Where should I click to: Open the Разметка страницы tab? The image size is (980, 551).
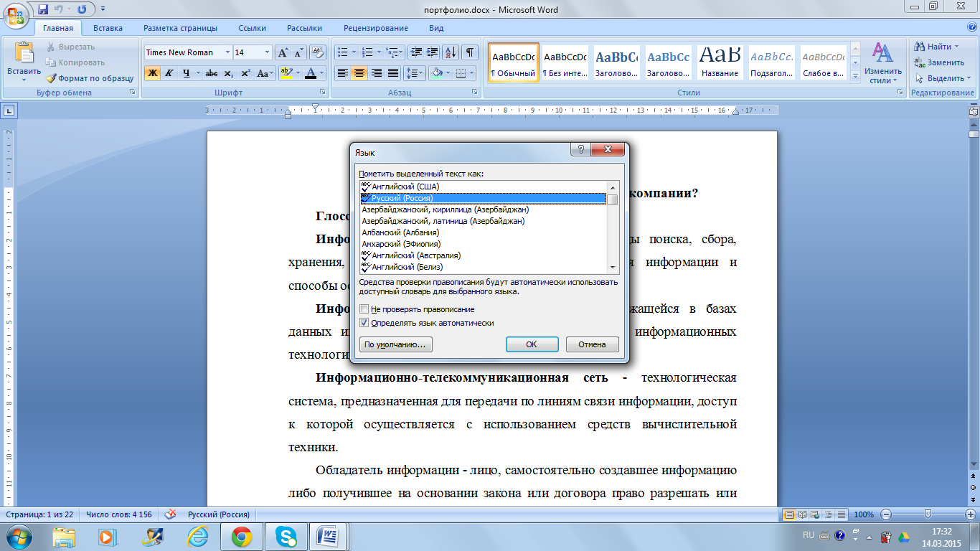[180, 28]
